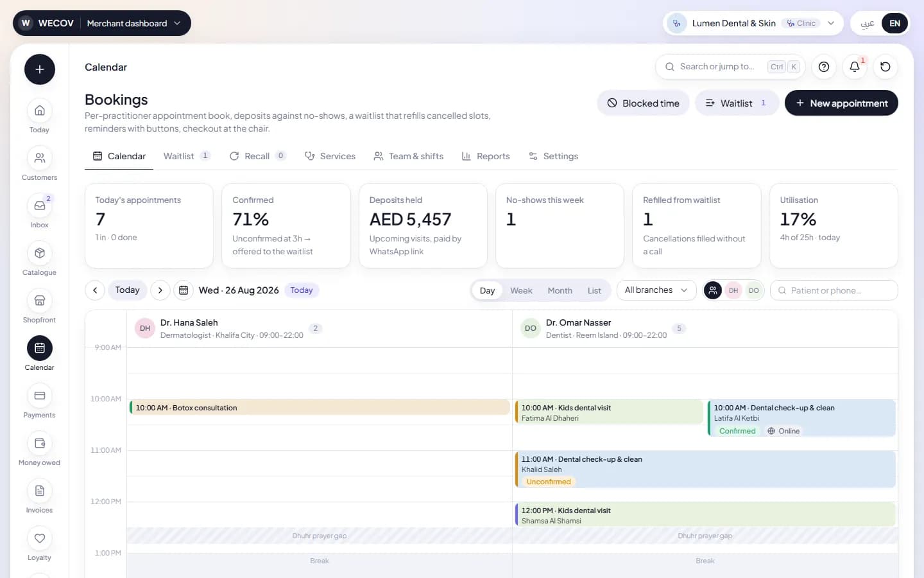
Task: Open the Team & shifts tab
Action: click(x=409, y=156)
